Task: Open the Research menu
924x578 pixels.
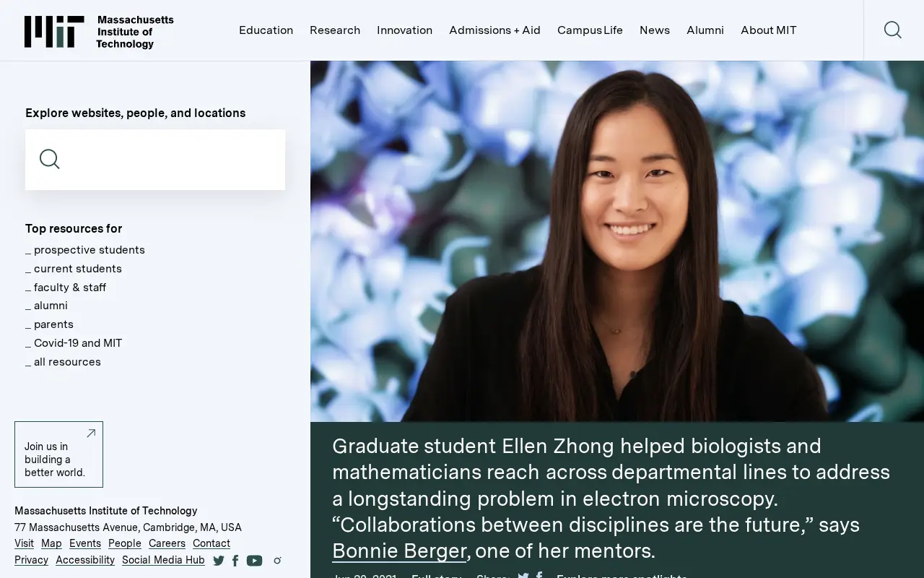Action: click(335, 30)
